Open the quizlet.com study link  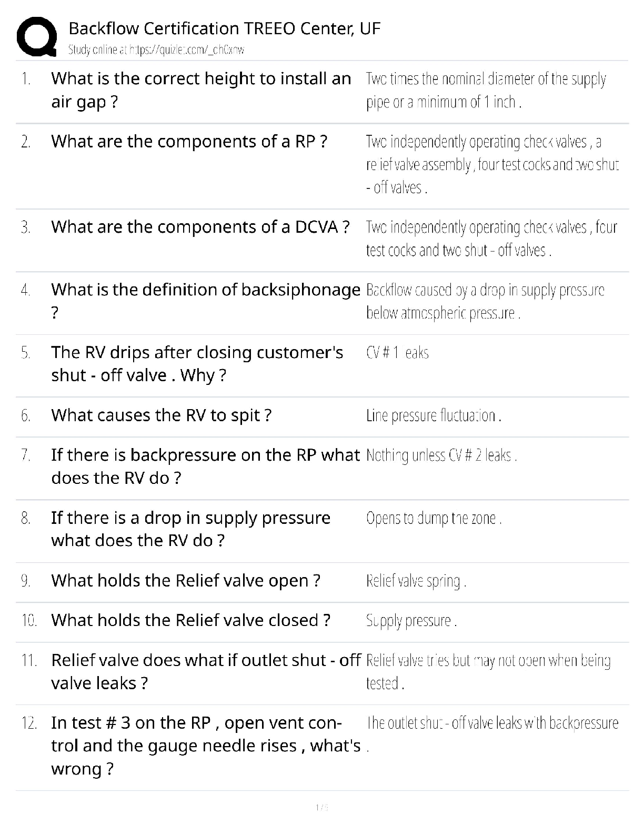pos(156,50)
